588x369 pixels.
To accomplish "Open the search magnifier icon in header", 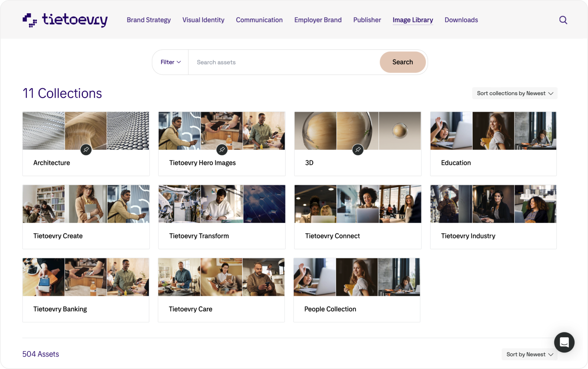I will pyautogui.click(x=563, y=20).
